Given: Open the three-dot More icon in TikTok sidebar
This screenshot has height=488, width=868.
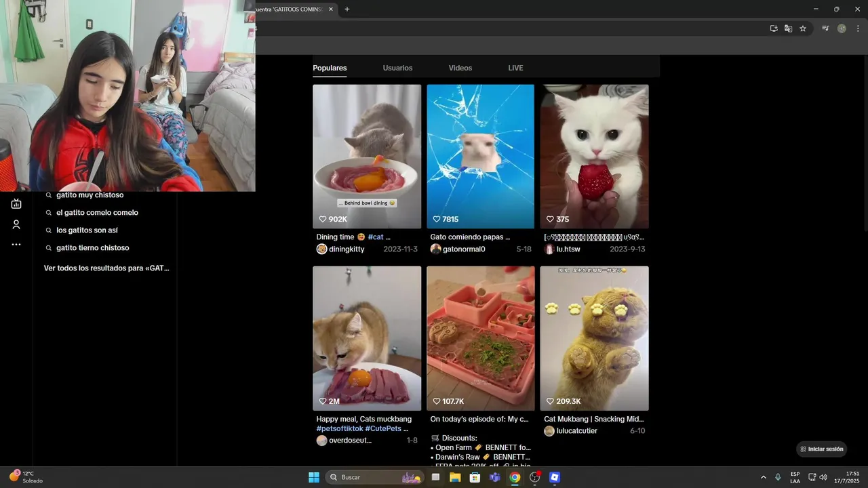Looking at the screenshot, I should pos(16,245).
